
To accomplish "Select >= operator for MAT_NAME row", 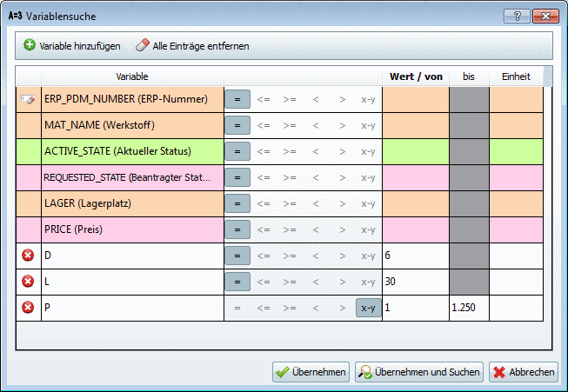I will point(290,125).
